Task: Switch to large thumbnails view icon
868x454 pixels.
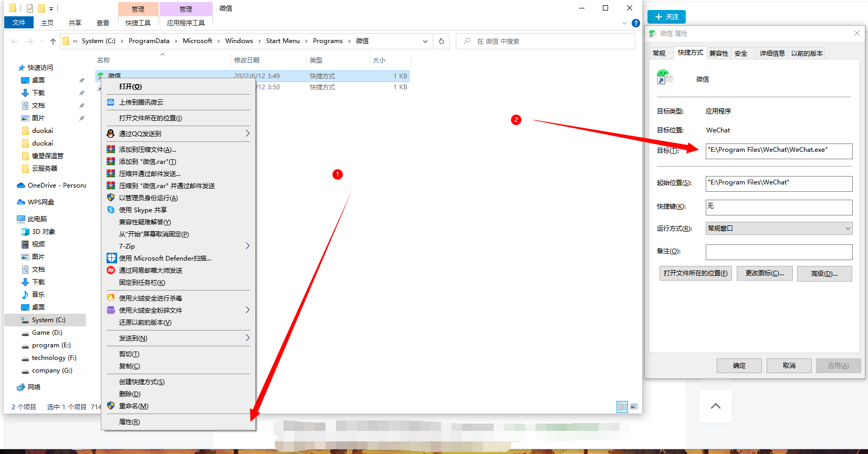Action: (634, 407)
